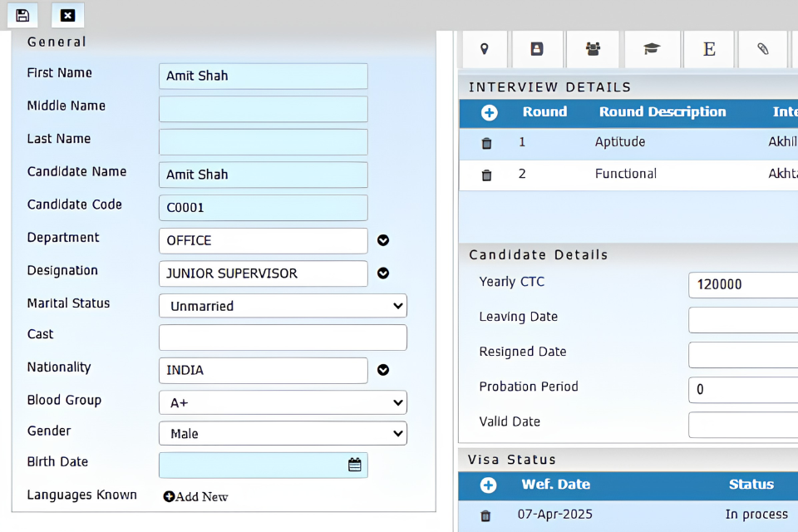Delete the Functional interview round
The image size is (798, 532).
click(486, 175)
